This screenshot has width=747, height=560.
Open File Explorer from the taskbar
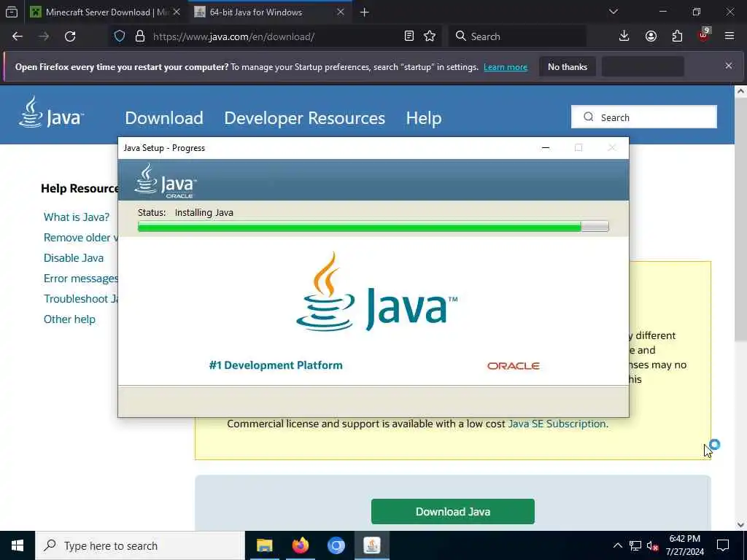[264, 545]
